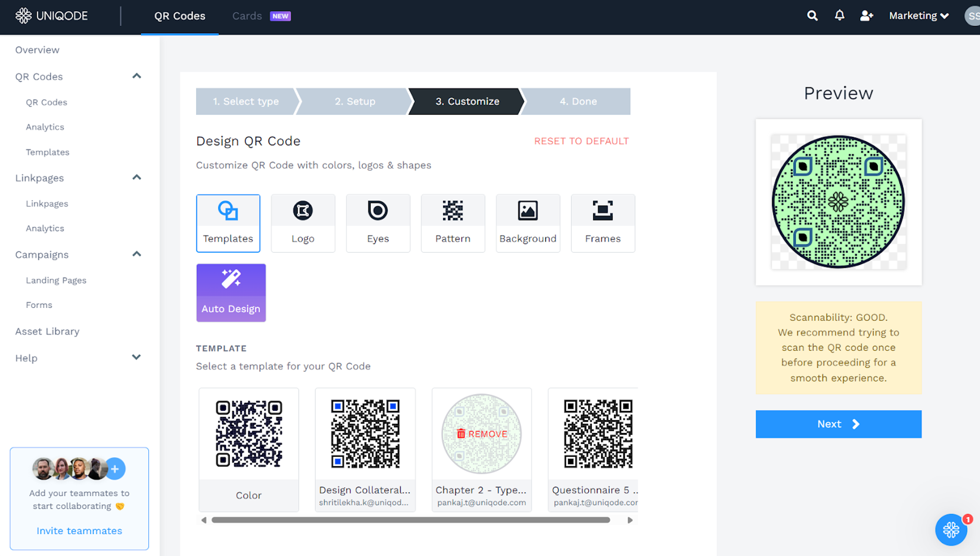Image resolution: width=980 pixels, height=556 pixels.
Task: Open notifications bell
Action: click(839, 16)
